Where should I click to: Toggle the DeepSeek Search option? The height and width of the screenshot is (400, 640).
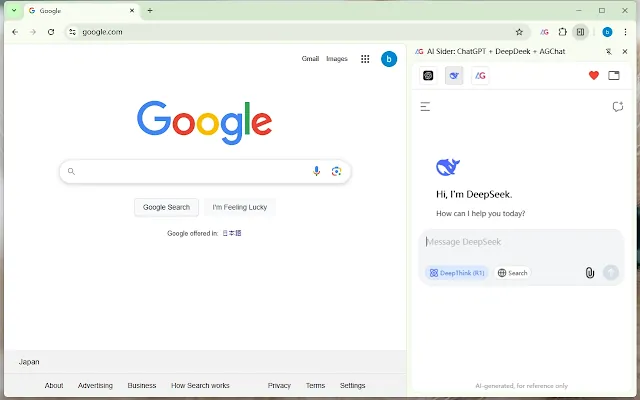[513, 273]
